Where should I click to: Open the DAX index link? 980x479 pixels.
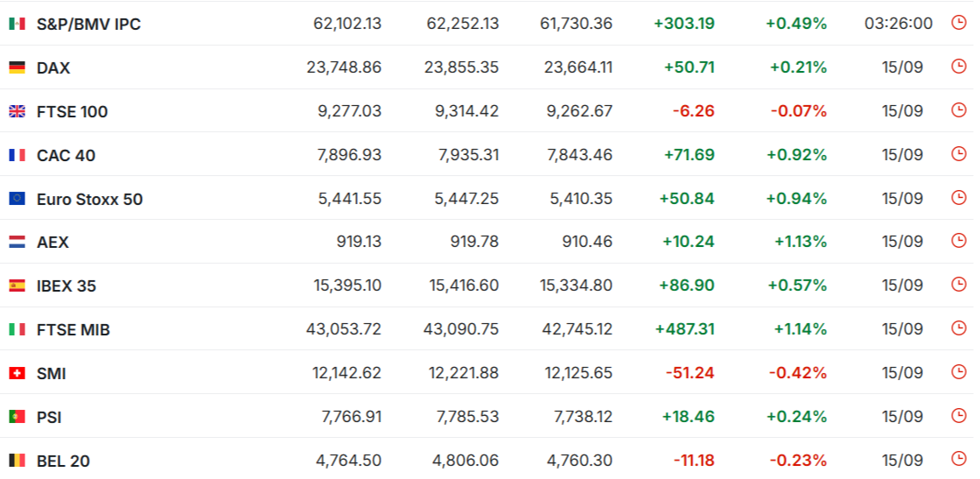click(x=53, y=68)
